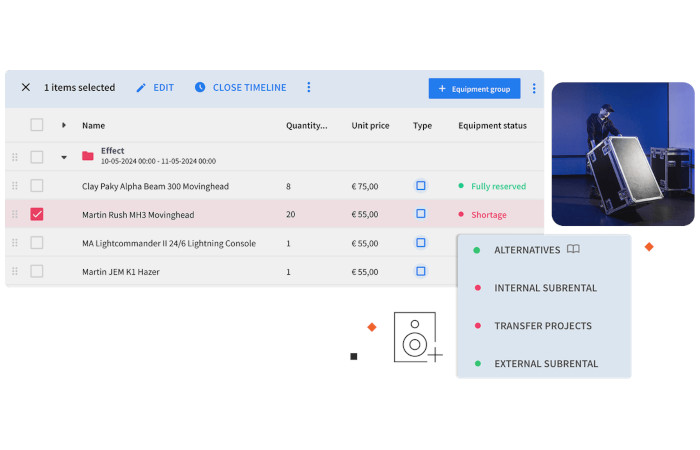
Task: Click Martin Rush MH3 Movinghead name
Action: 138,215
